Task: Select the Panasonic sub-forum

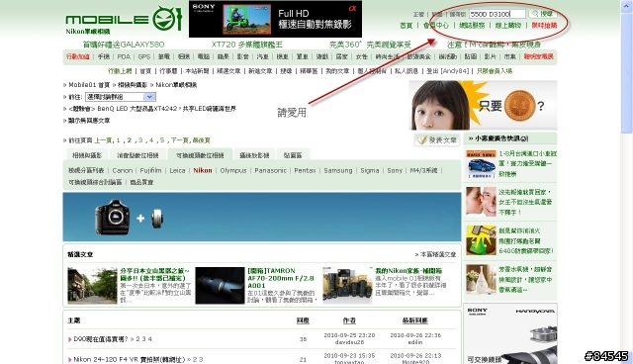Action: [x=270, y=171]
